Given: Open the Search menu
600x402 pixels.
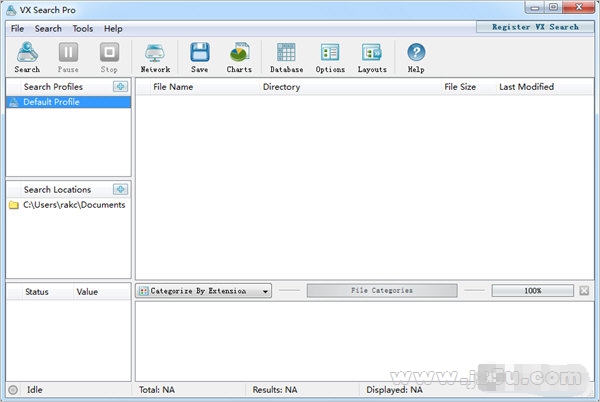Looking at the screenshot, I should tap(48, 29).
